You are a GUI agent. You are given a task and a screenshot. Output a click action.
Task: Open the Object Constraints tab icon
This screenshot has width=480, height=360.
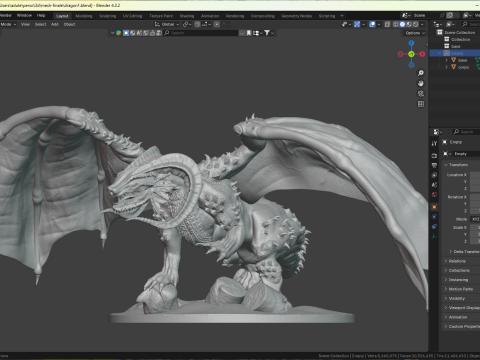click(x=434, y=226)
